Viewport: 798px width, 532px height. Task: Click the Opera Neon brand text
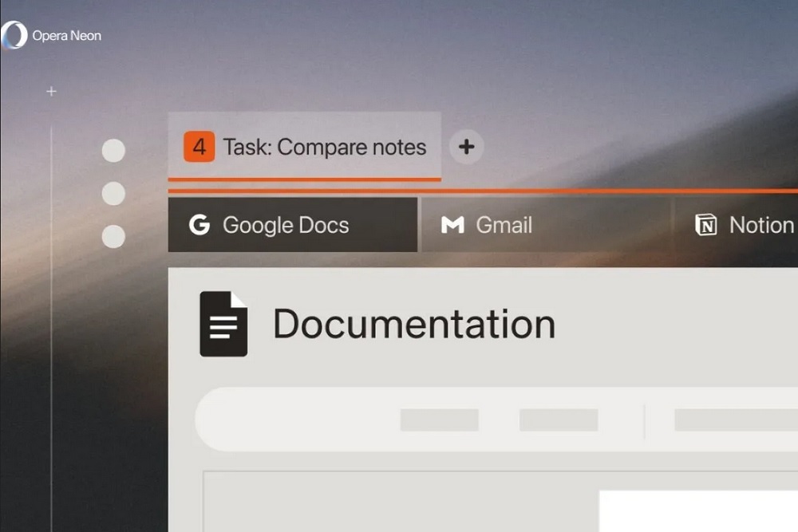tap(66, 36)
